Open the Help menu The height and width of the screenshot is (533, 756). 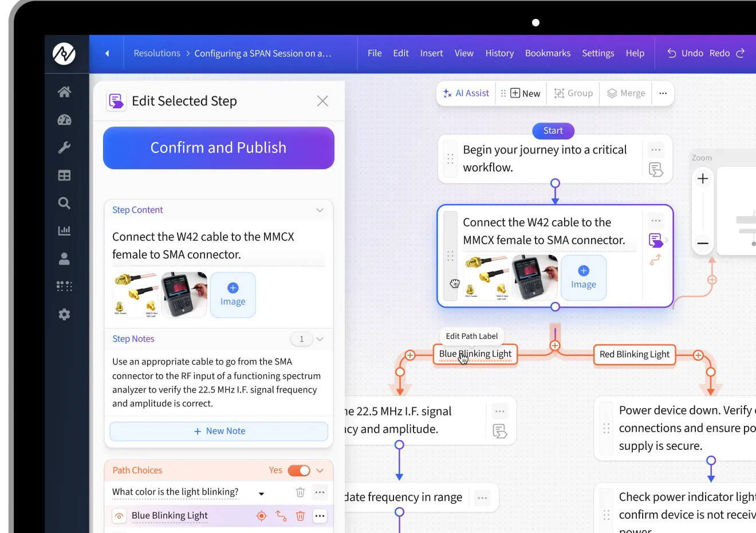pyautogui.click(x=635, y=53)
